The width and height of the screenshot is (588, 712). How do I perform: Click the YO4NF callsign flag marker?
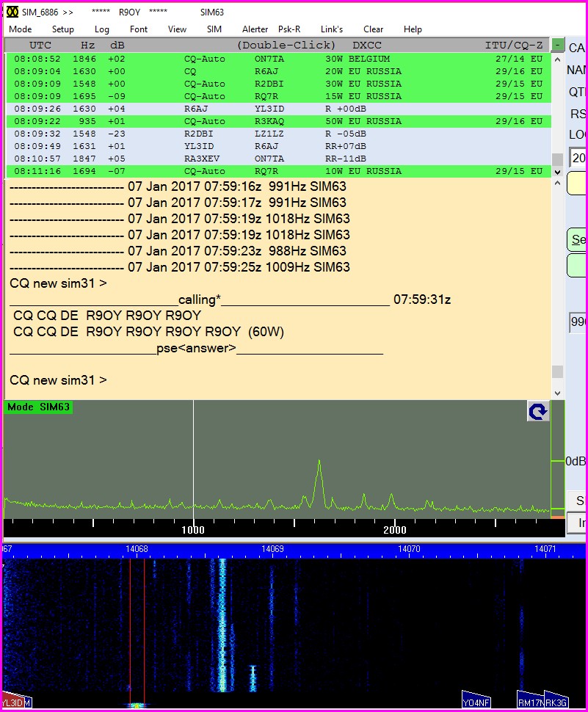(476, 702)
